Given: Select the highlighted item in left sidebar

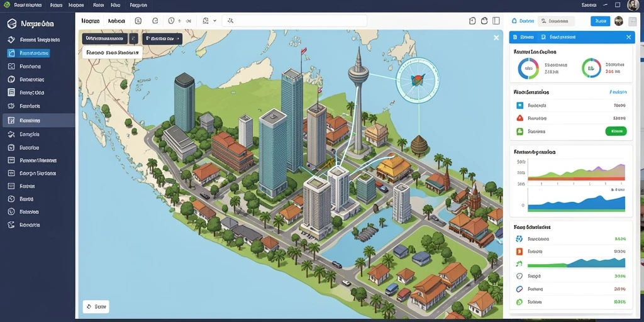Looking at the screenshot, I should point(28,53).
